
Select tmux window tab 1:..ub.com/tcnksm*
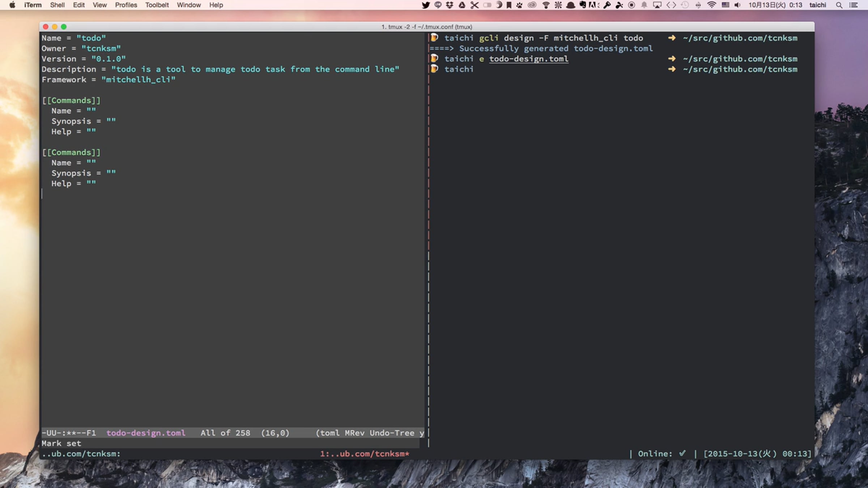pos(365,454)
